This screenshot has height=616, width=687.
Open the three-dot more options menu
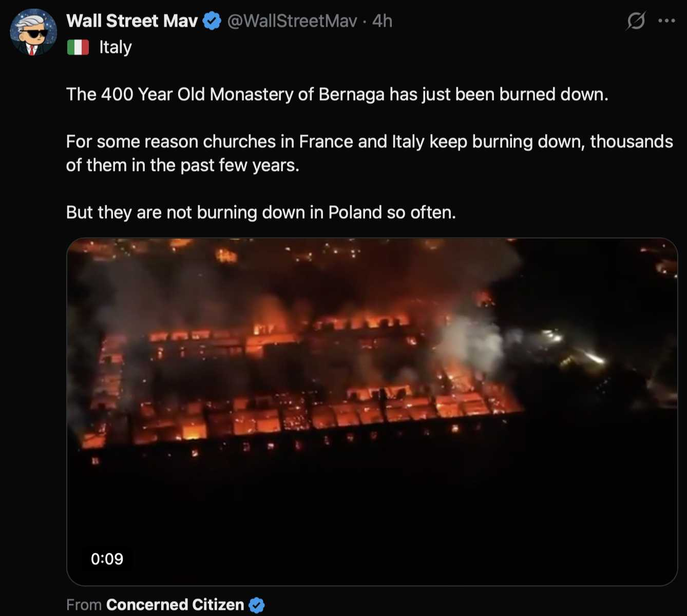tap(666, 21)
